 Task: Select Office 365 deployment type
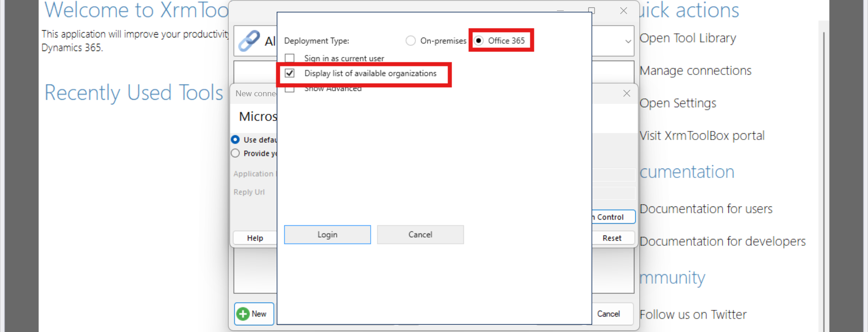[x=479, y=41]
